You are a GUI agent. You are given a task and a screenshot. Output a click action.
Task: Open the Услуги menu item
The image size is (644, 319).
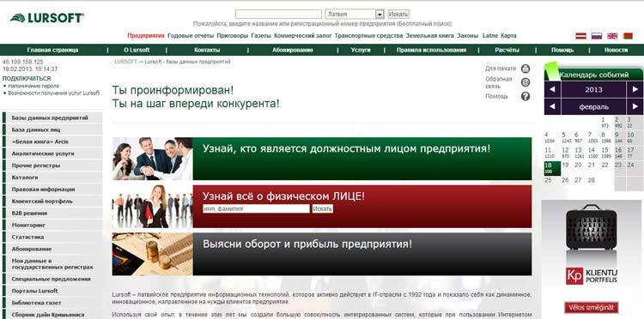tap(361, 50)
